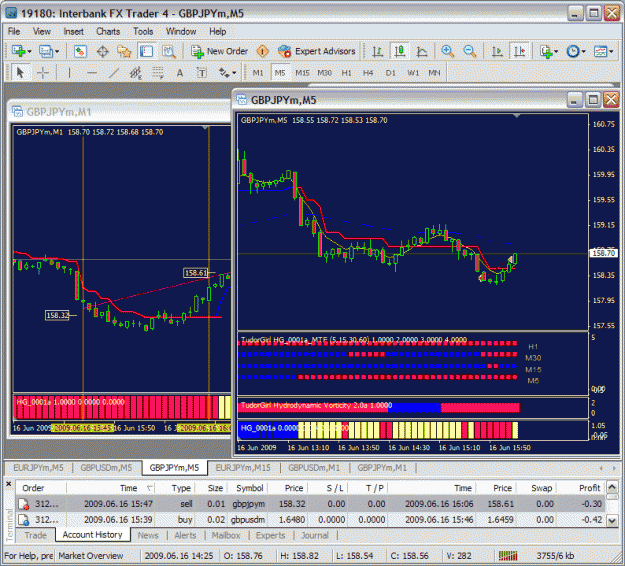Switch to M1 timeframe

point(258,73)
